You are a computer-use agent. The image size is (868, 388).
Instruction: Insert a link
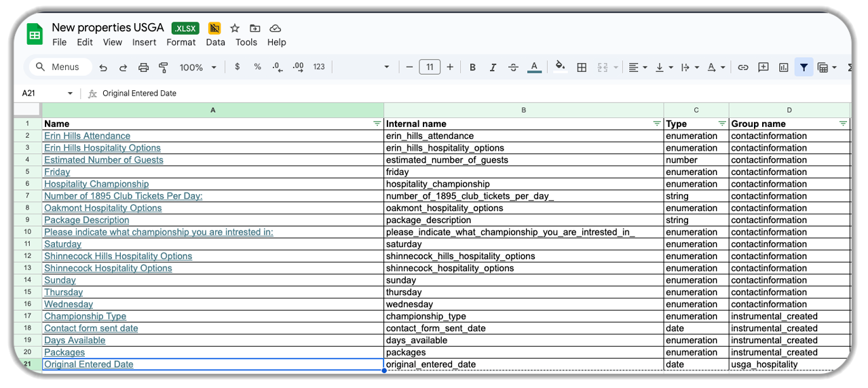pos(743,67)
